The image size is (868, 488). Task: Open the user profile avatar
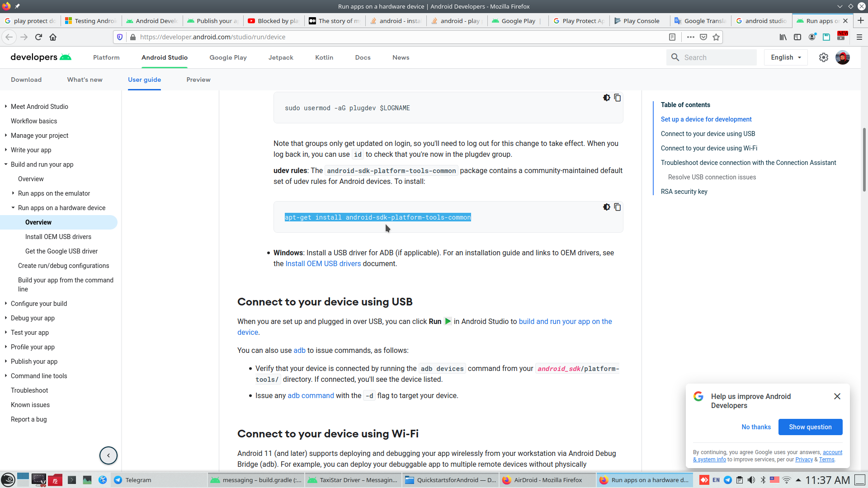tap(842, 57)
